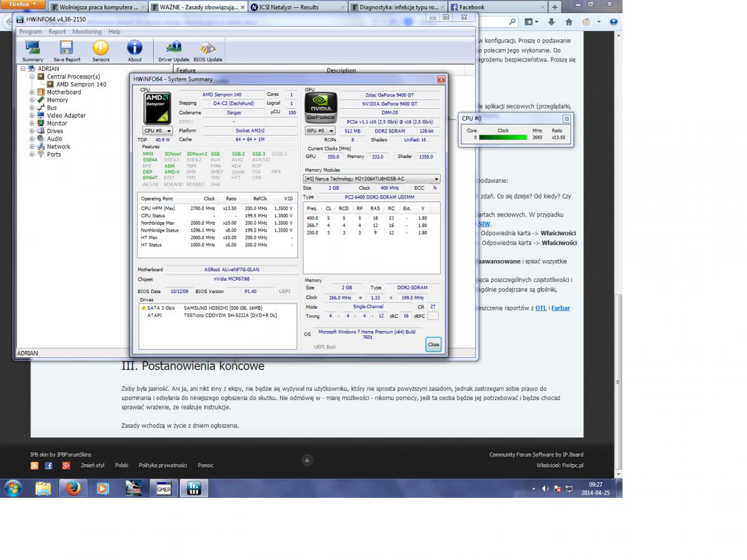Go to Firefox home page icon

(x=568, y=21)
